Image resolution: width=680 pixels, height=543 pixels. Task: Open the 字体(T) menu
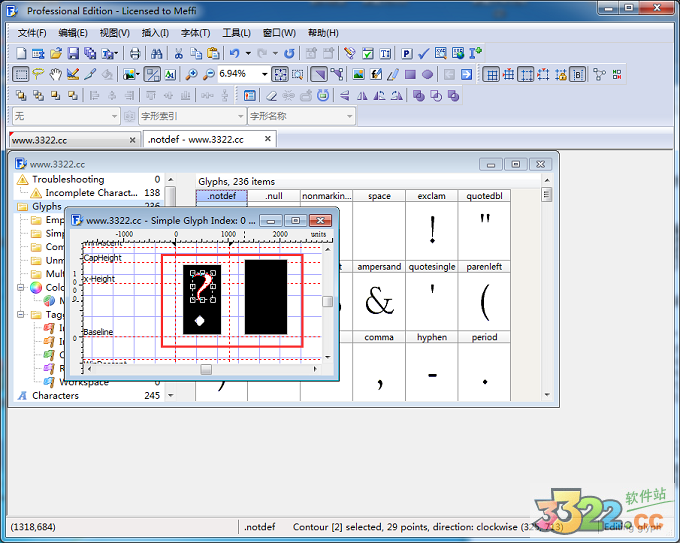click(195, 33)
